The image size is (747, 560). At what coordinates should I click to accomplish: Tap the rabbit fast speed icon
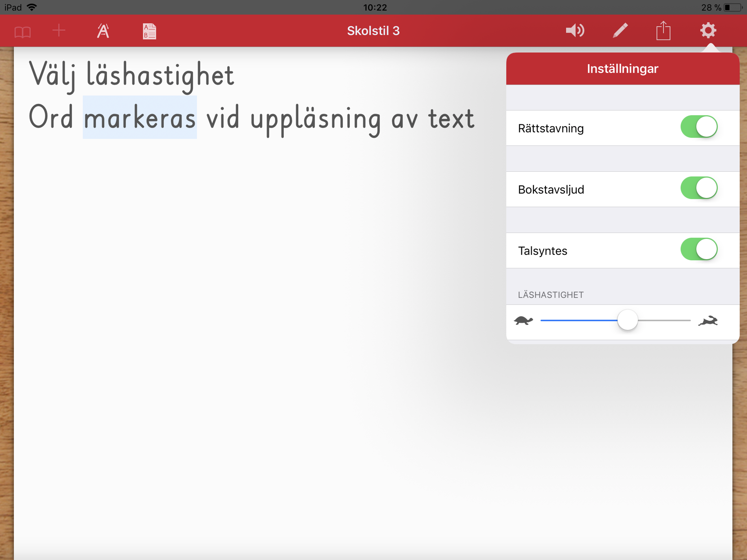(708, 320)
